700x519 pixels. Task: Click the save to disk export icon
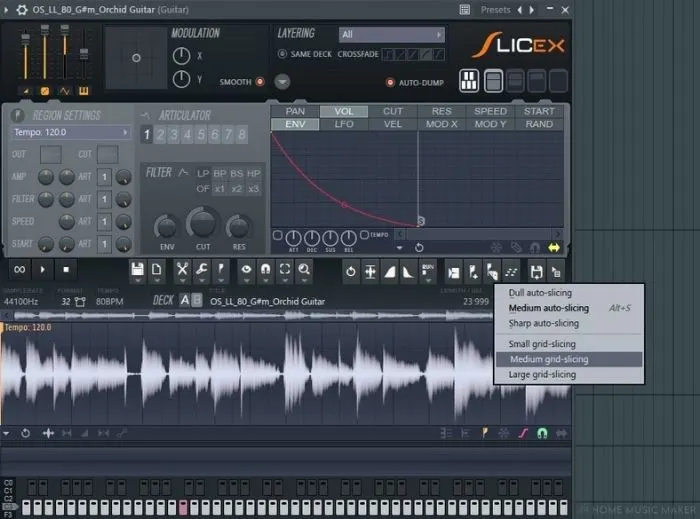coord(536,272)
